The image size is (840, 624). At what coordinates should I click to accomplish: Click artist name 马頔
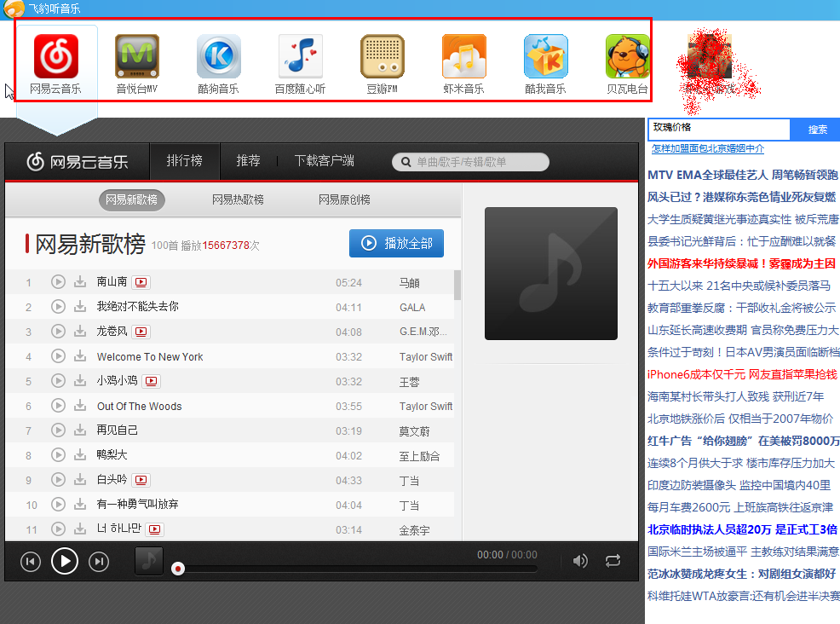click(409, 282)
